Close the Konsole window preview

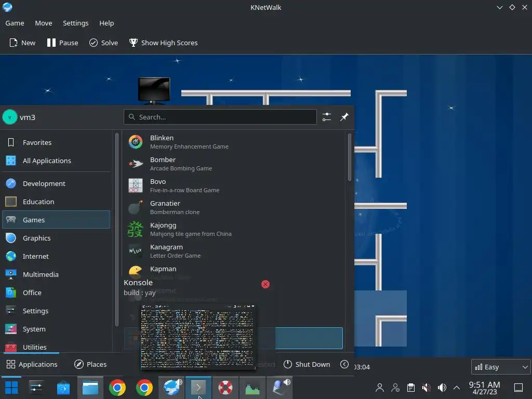265,284
